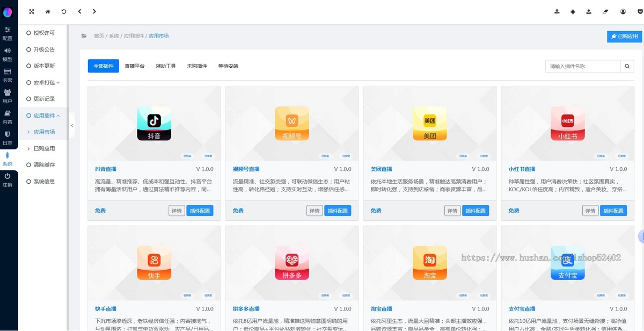Open 清除缓存 menu item
Viewport: 644px width, 331px height.
(x=43, y=165)
